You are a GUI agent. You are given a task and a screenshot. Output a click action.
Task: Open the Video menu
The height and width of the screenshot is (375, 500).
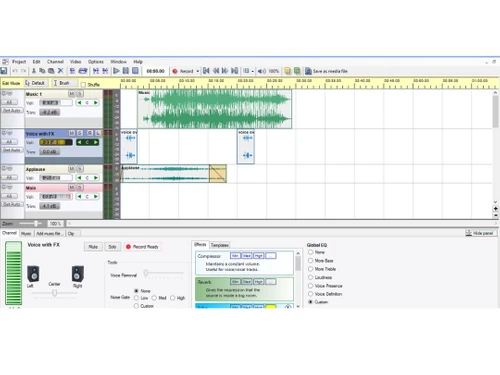point(75,62)
